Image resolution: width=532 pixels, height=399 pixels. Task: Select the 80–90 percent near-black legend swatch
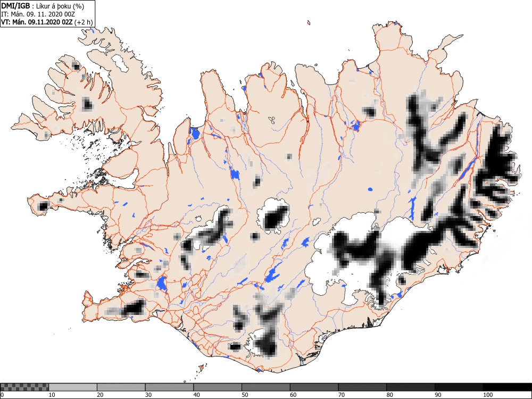point(410,387)
